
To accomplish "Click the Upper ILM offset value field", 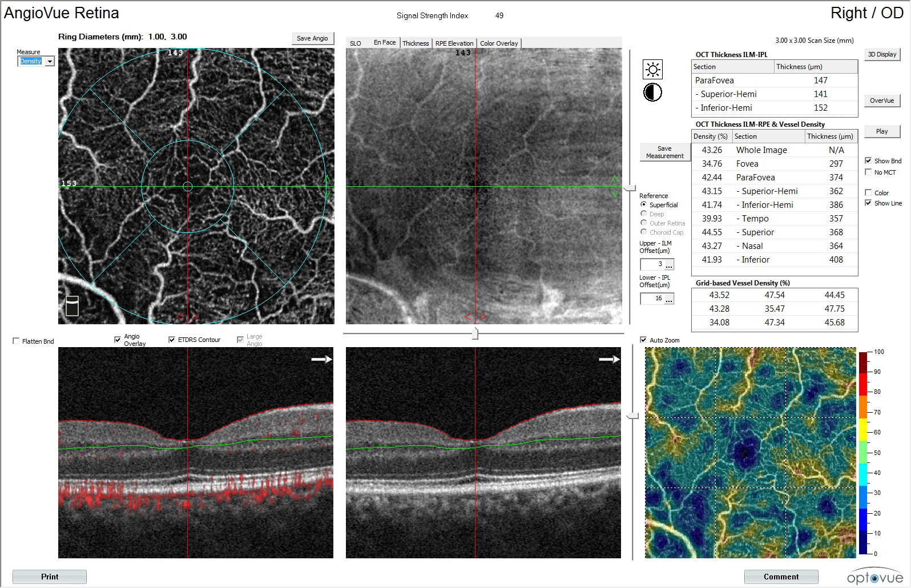I will tap(652, 264).
